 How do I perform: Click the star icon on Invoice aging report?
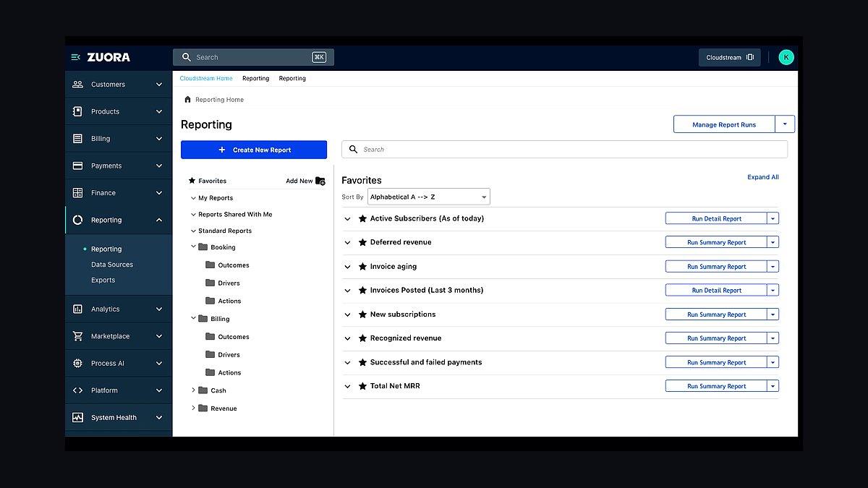362,266
